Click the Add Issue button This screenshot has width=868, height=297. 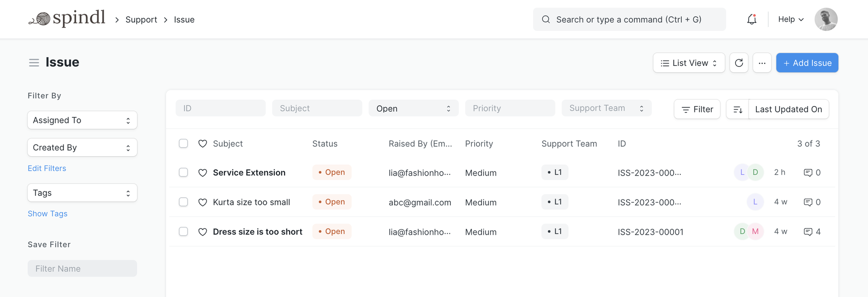pyautogui.click(x=807, y=63)
